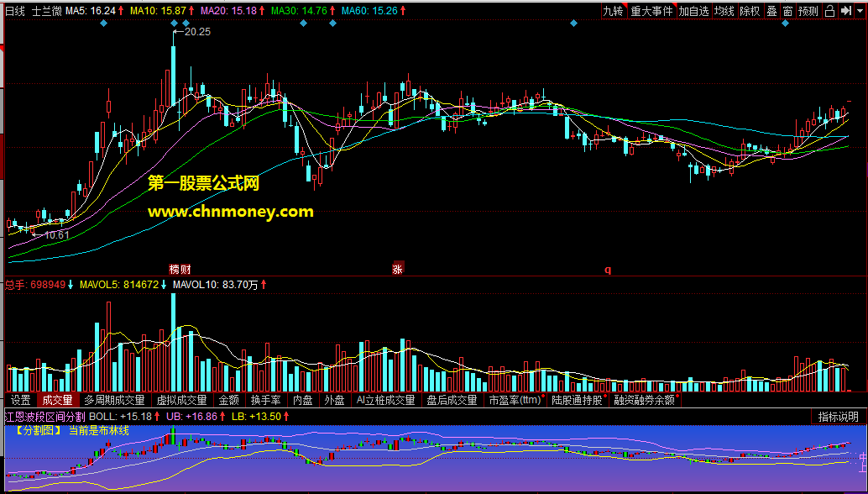Switch to 多周期成交量 tab

(x=115, y=400)
